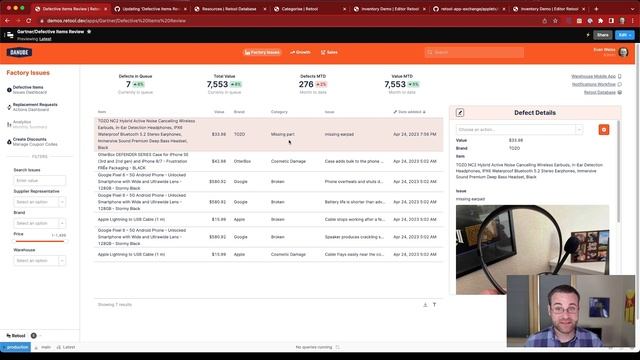Open new browser tab with plus
Image resolution: width=640 pixels, height=360 pixels.
pyautogui.click(x=596, y=9)
